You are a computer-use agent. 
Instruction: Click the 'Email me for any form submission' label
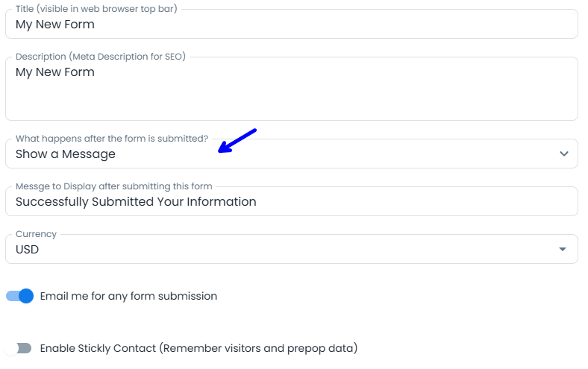(128, 296)
